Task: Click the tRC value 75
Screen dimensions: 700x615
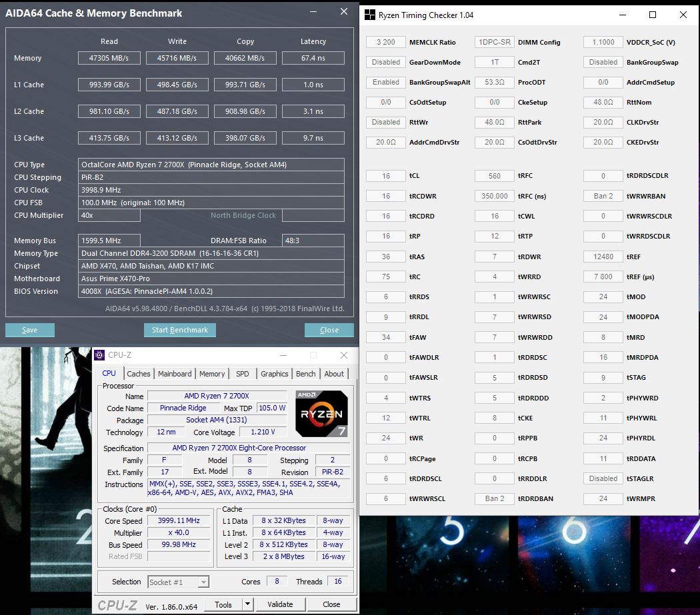Action: pos(386,277)
